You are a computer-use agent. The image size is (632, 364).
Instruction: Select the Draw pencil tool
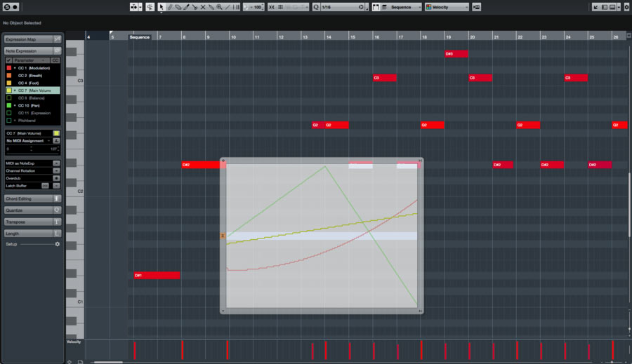click(170, 7)
